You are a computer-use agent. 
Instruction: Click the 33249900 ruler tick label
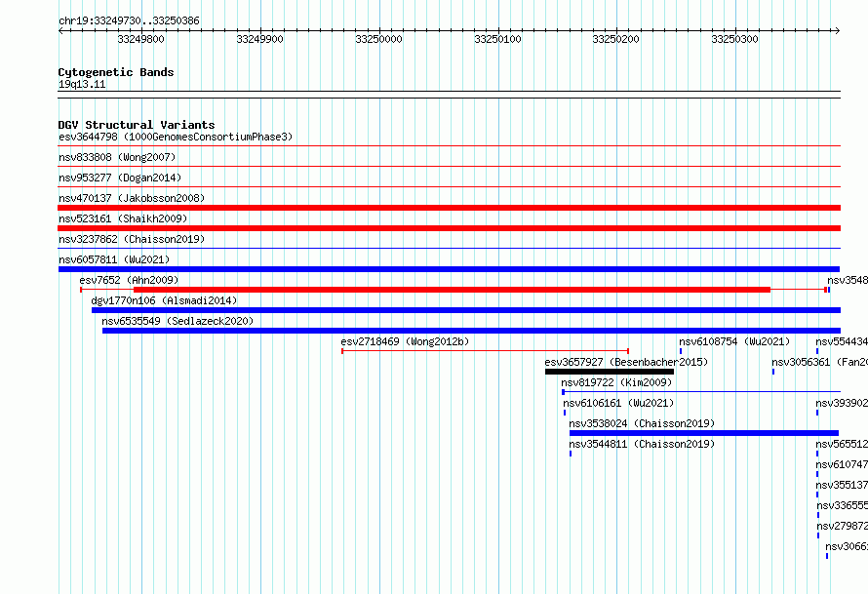point(259,39)
